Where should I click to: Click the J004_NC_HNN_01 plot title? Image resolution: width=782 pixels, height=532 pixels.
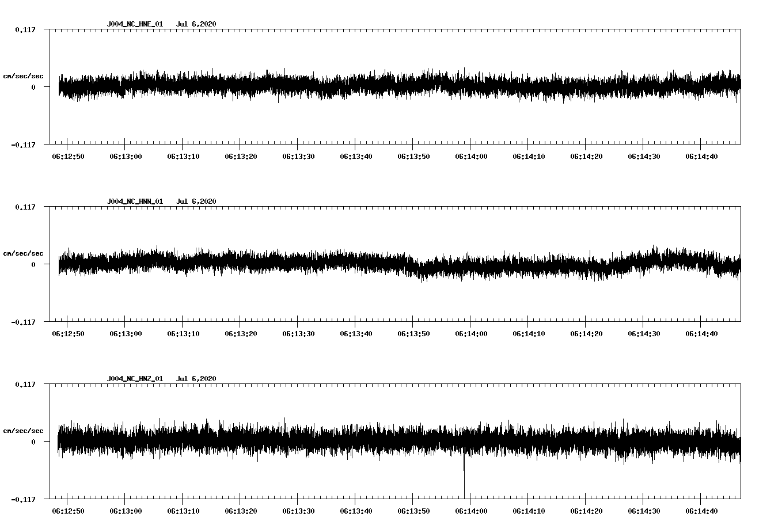[135, 202]
